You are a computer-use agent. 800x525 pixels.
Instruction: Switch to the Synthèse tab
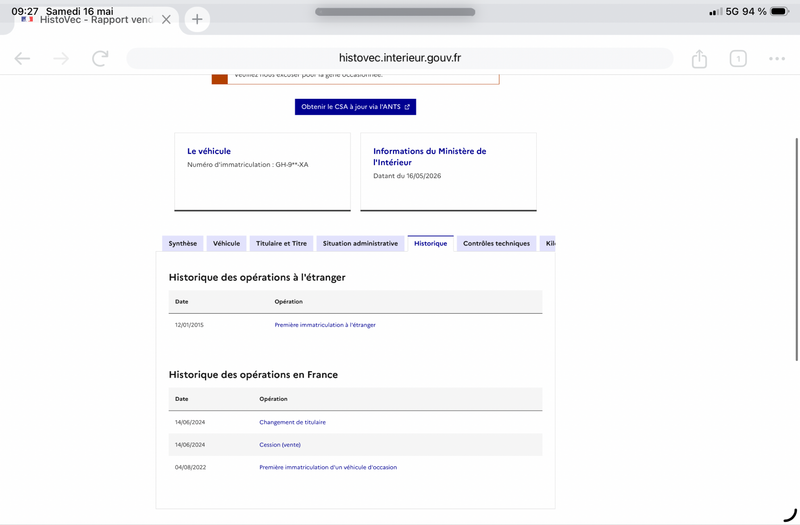183,243
